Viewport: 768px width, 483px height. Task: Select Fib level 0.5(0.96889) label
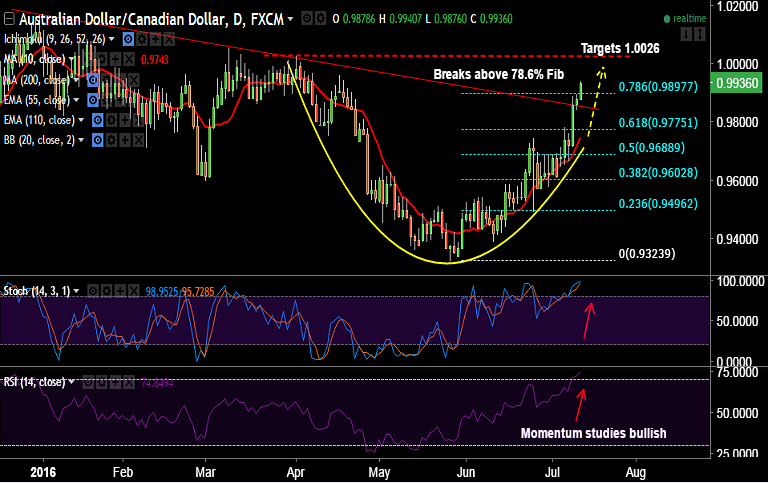[652, 148]
